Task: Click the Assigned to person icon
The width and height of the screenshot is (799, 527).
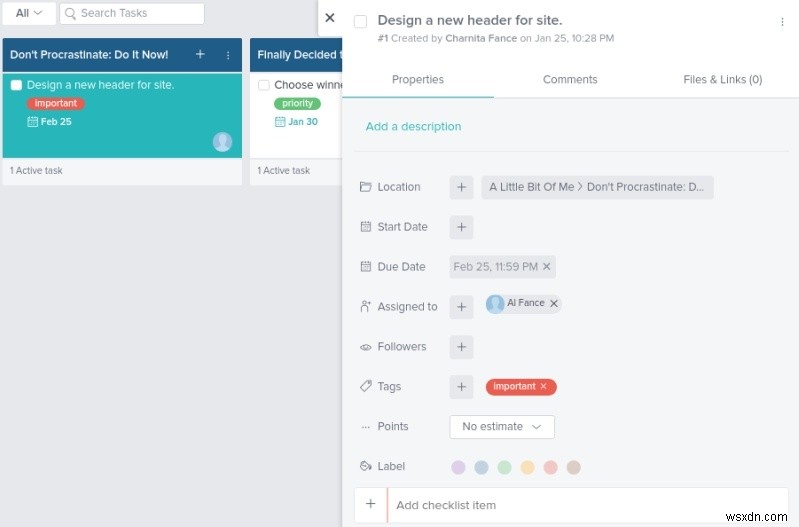Action: 365,306
